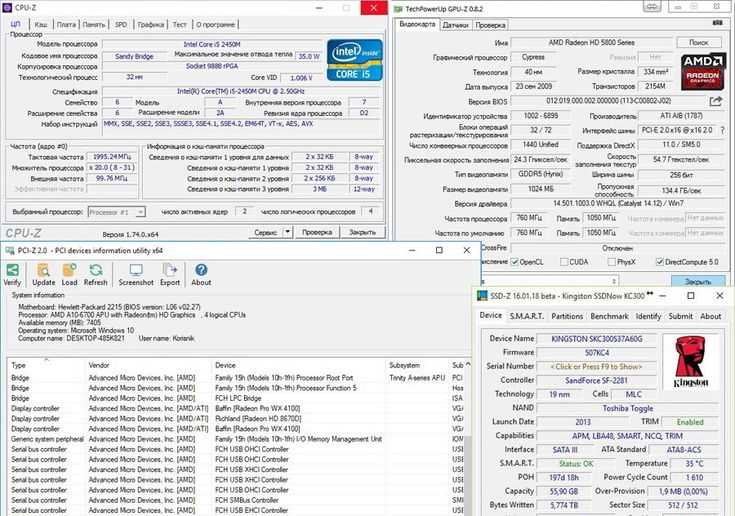
Task: Click the camera screenshot icon in GPU-Z
Action: click(x=717, y=22)
